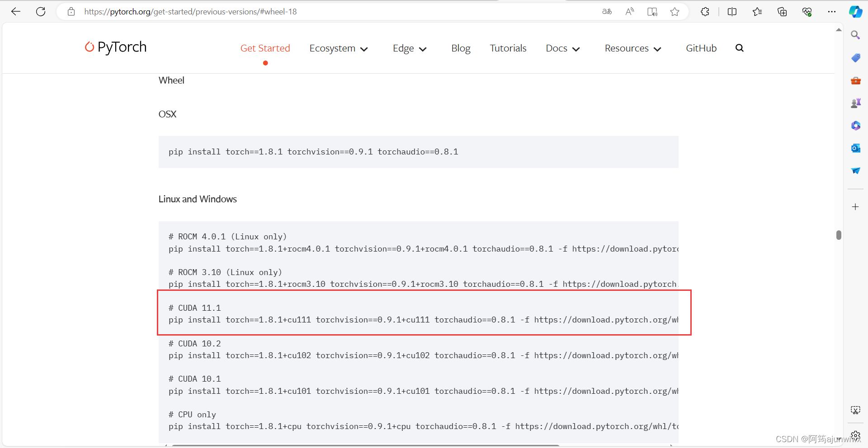Add page to favorites with star icon
Viewport: 868px width, 448px height.
click(675, 12)
